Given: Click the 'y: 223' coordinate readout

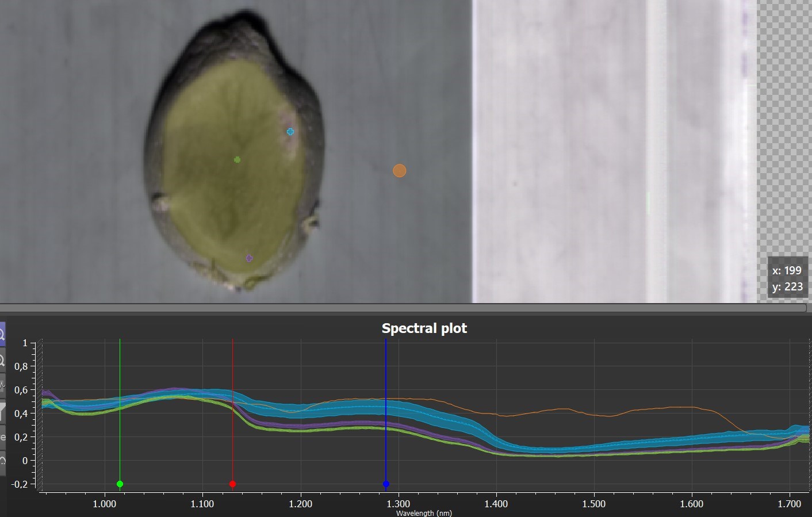Looking at the screenshot, I should [x=787, y=286].
